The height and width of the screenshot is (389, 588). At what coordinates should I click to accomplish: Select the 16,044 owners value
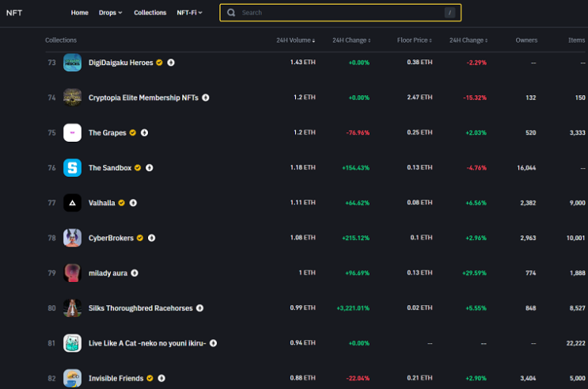pos(526,168)
